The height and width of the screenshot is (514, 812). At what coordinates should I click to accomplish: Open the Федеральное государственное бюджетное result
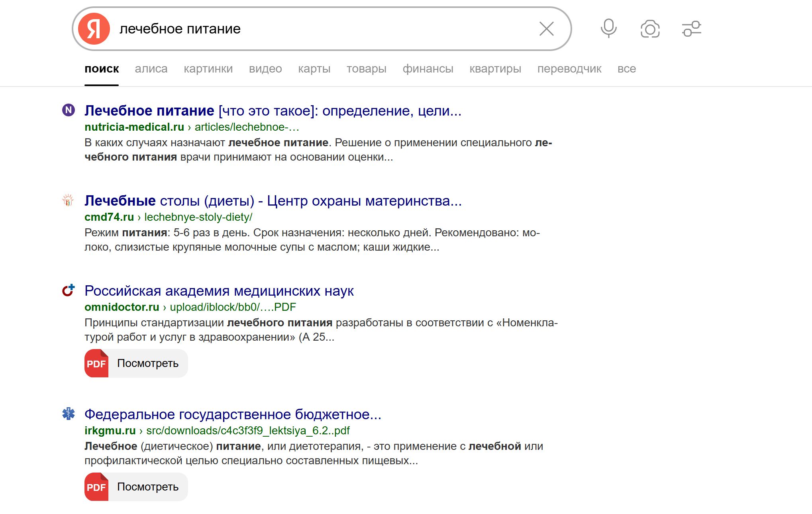(233, 414)
